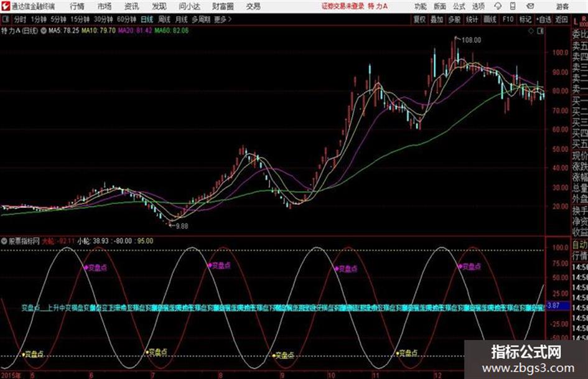Select the 日线 period tab
Image resolution: width=588 pixels, height=379 pixels.
[x=147, y=19]
